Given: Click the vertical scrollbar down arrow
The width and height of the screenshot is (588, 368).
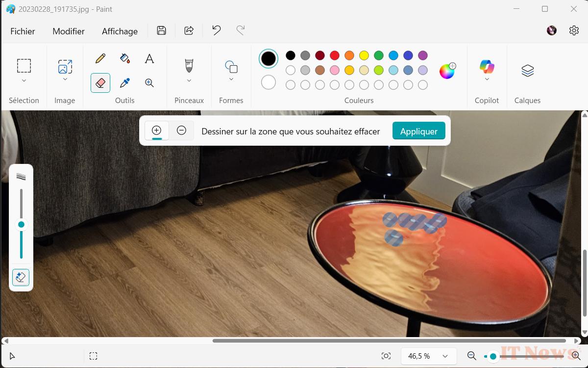Looking at the screenshot, I should click(x=584, y=332).
